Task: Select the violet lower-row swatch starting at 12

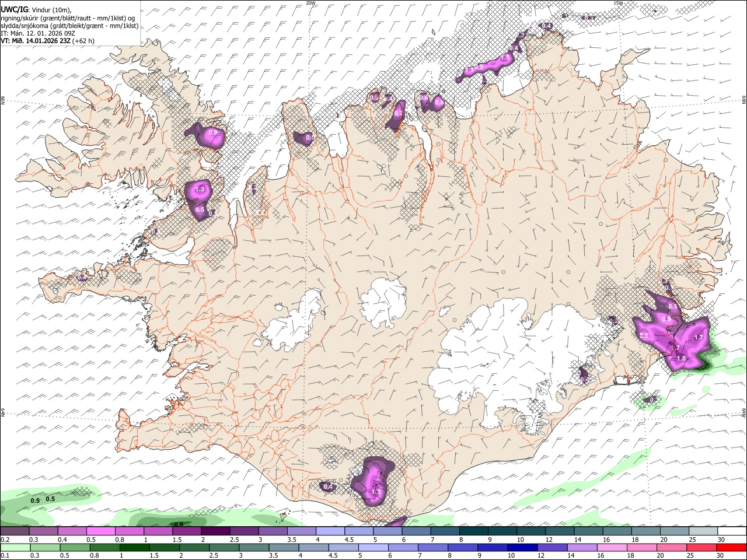Action: [x=553, y=548]
